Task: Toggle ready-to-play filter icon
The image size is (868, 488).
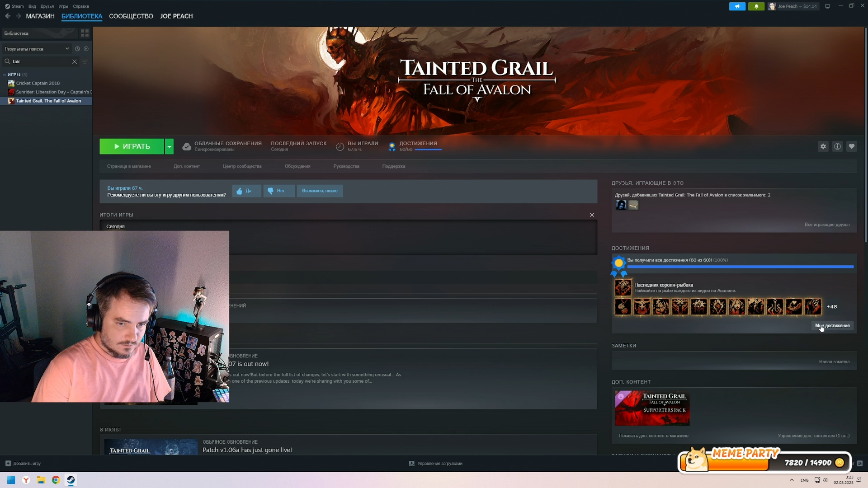Action: pos(86,49)
